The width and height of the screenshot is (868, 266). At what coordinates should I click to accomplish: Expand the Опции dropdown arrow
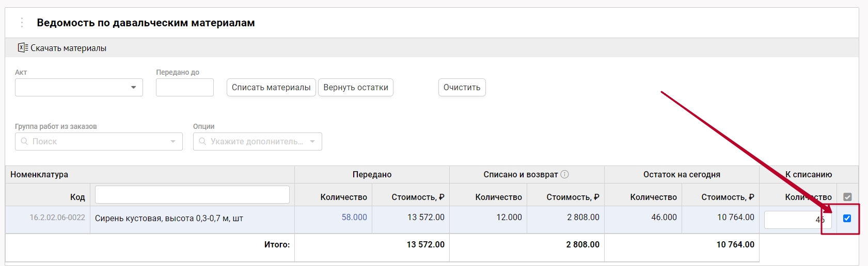[x=312, y=141]
